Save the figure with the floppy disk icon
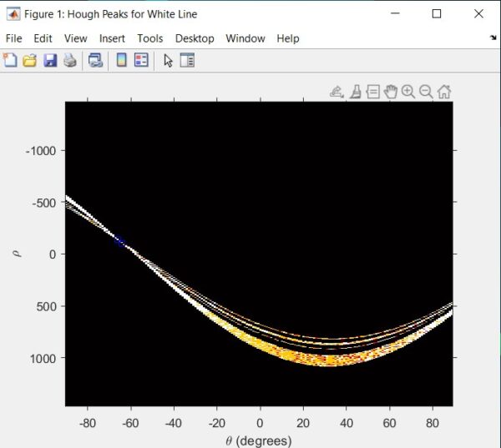This screenshot has width=501, height=448. coord(50,60)
